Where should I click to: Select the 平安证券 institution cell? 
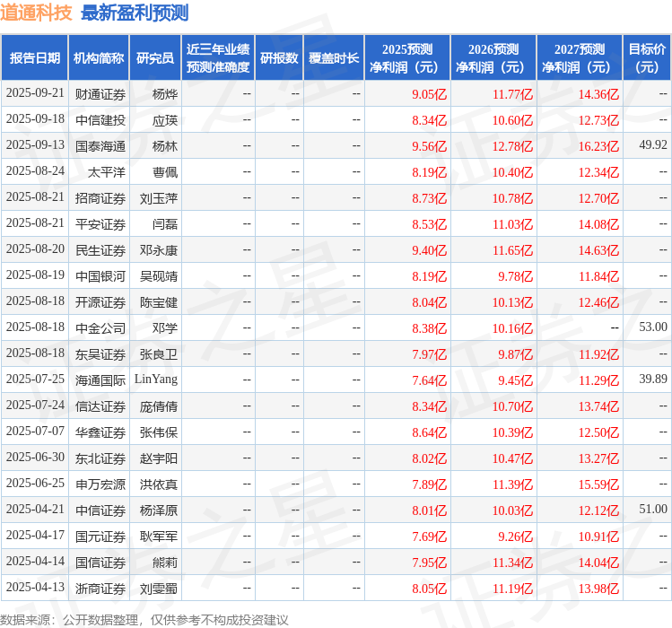[100, 224]
